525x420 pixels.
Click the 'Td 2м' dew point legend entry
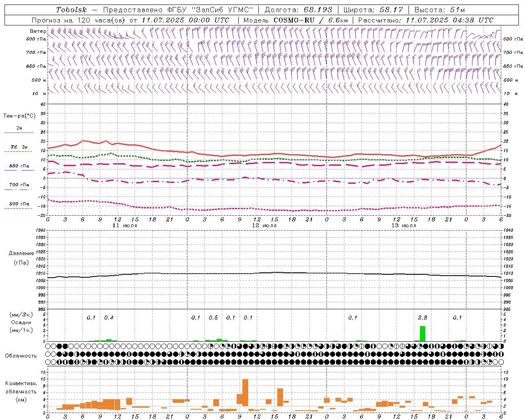click(x=19, y=147)
